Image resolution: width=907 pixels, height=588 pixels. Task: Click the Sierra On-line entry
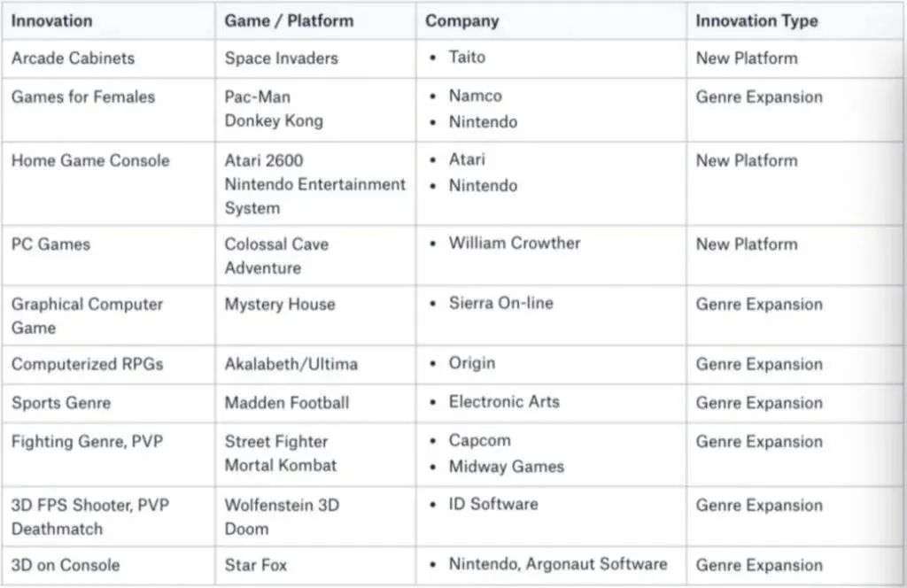coord(500,303)
